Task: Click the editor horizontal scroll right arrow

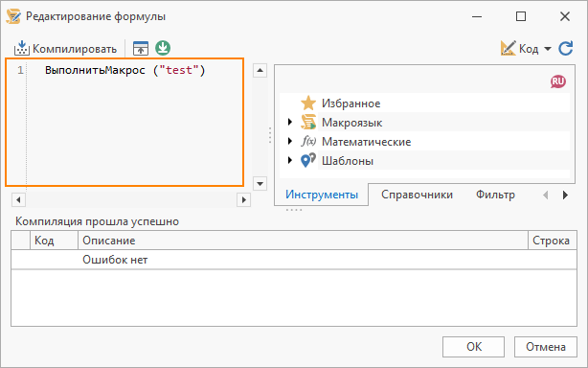Action: [244, 199]
